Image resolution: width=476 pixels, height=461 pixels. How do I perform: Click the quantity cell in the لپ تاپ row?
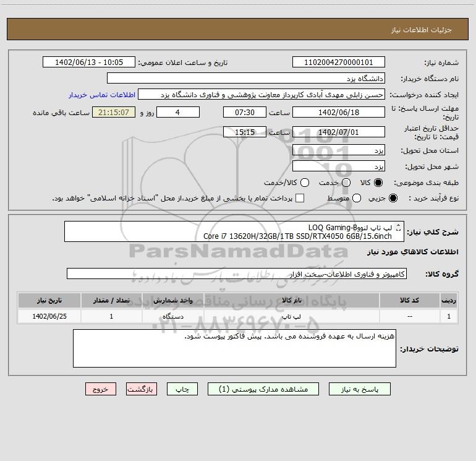click(111, 316)
